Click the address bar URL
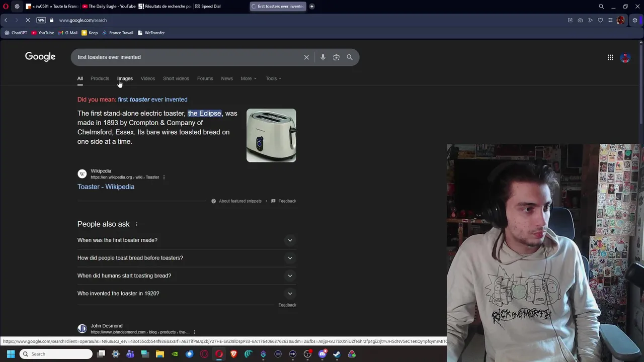The width and height of the screenshot is (644, 362). [83, 20]
